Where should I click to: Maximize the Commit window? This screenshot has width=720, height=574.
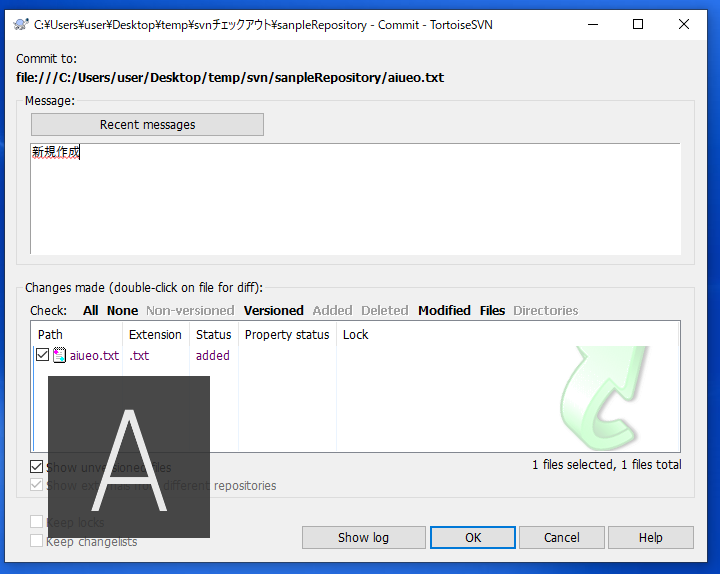click(x=638, y=24)
